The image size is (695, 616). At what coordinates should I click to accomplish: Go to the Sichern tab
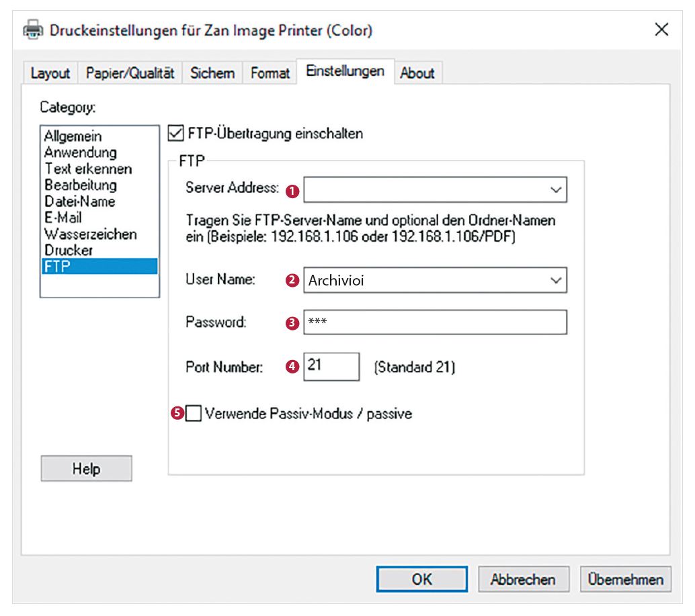212,73
